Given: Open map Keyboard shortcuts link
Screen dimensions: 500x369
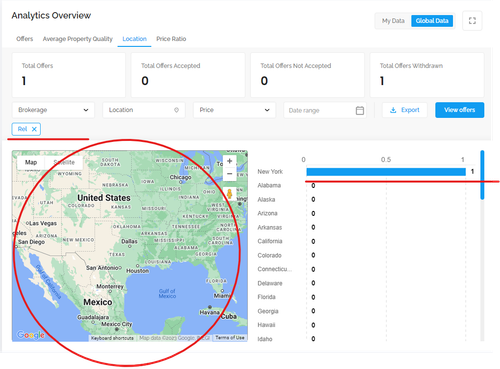Looking at the screenshot, I should click(112, 338).
